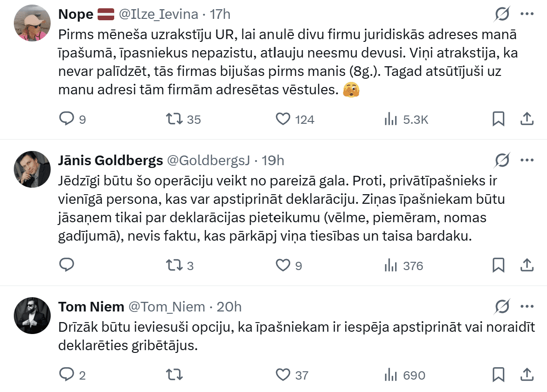
Task: Repost Nope's post with 35 reposts
Action: [174, 119]
